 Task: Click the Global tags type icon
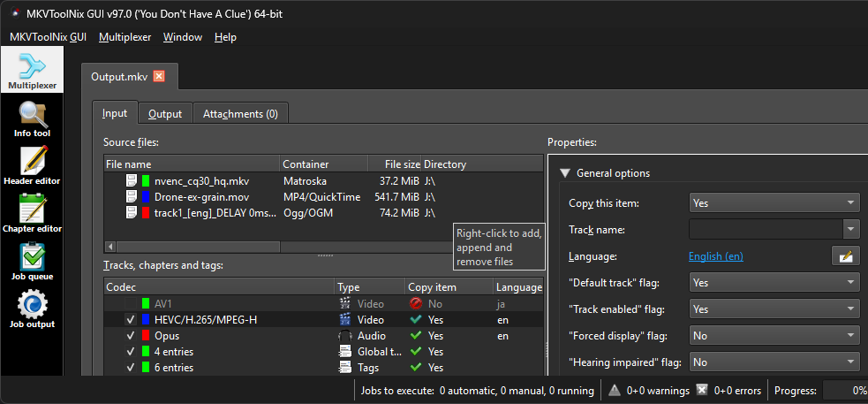(345, 351)
